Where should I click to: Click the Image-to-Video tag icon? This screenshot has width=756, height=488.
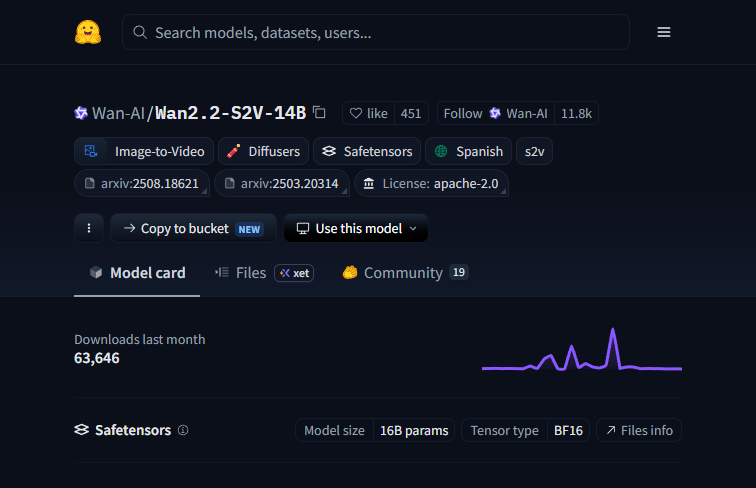[x=91, y=151]
